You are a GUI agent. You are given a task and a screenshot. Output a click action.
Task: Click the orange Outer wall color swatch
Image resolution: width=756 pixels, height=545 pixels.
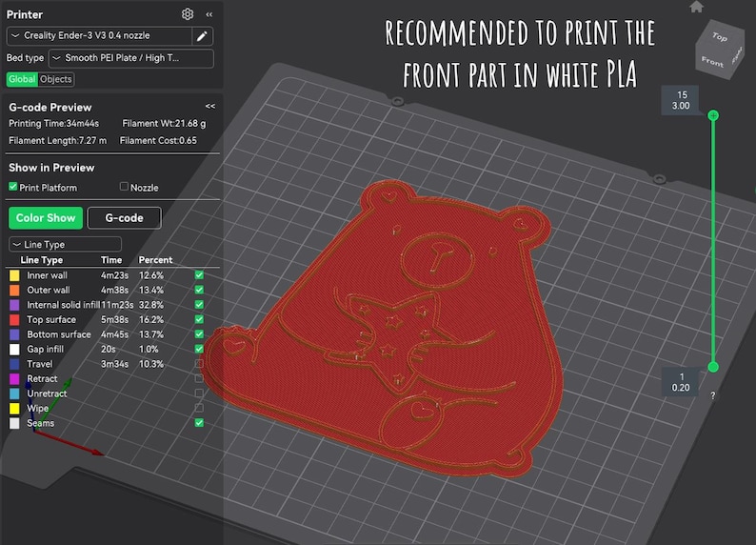pyautogui.click(x=14, y=291)
